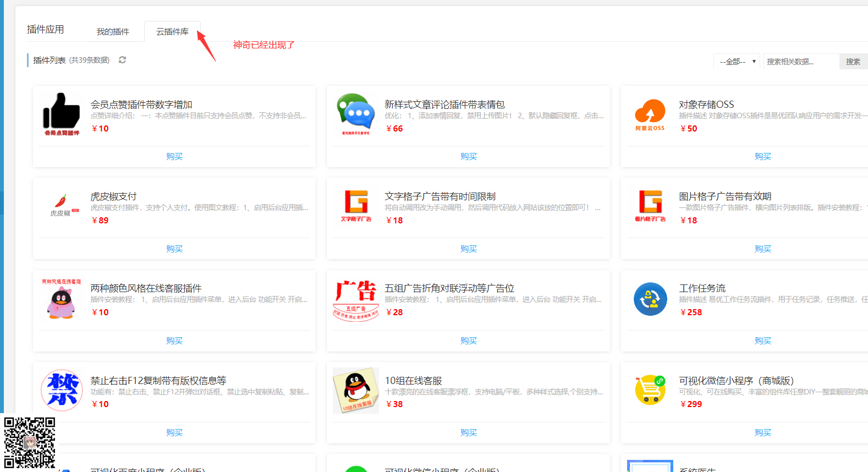Viewport: 868px width, 472px height.
Task: Click the ¥66 price label
Action: (x=394, y=129)
